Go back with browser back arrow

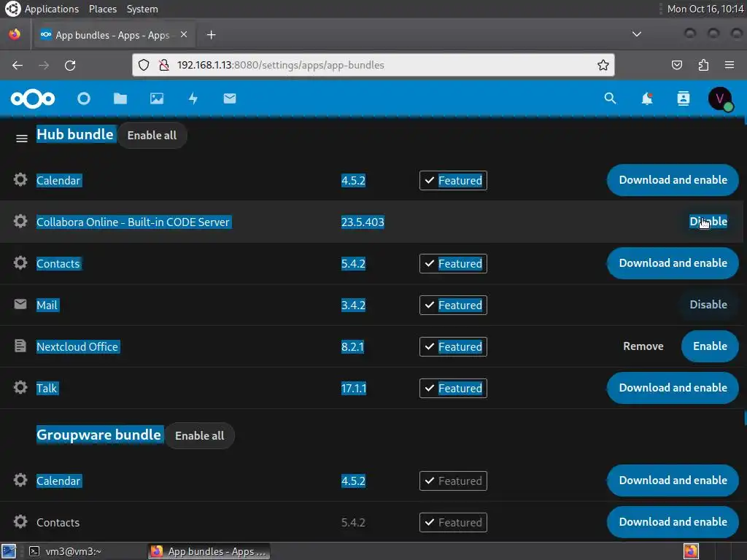18,65
